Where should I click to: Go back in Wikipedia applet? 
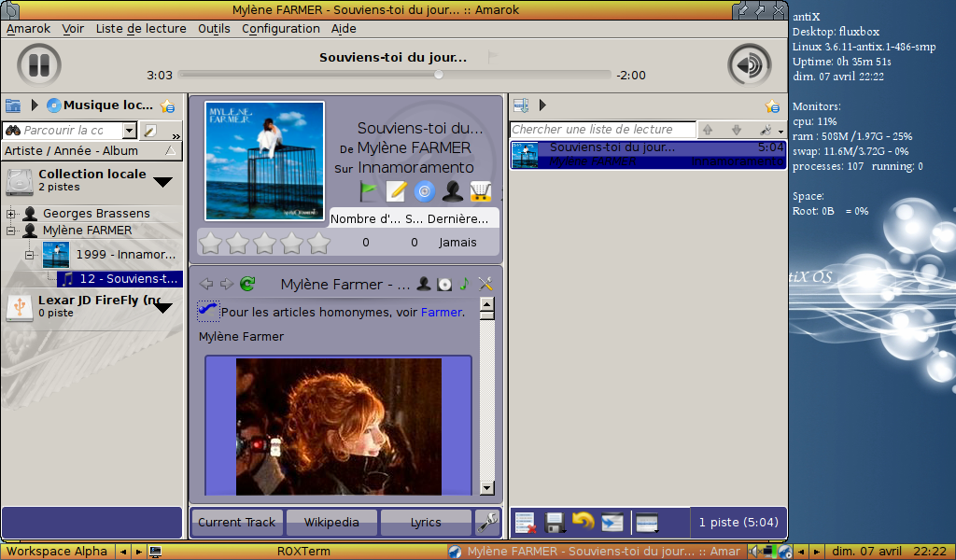point(206,284)
